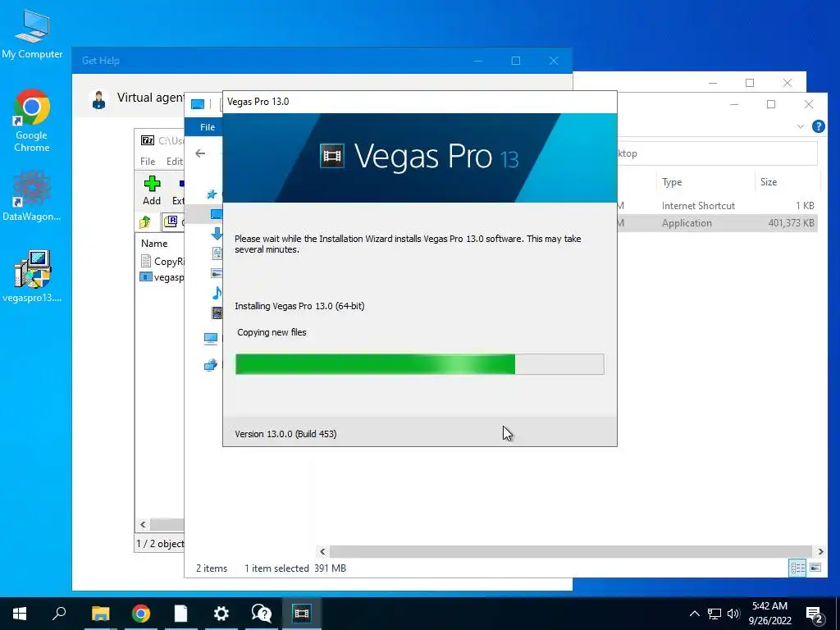Select Videos film icon in Explorer sidebar
Viewport: 840px width, 630px height.
[217, 313]
